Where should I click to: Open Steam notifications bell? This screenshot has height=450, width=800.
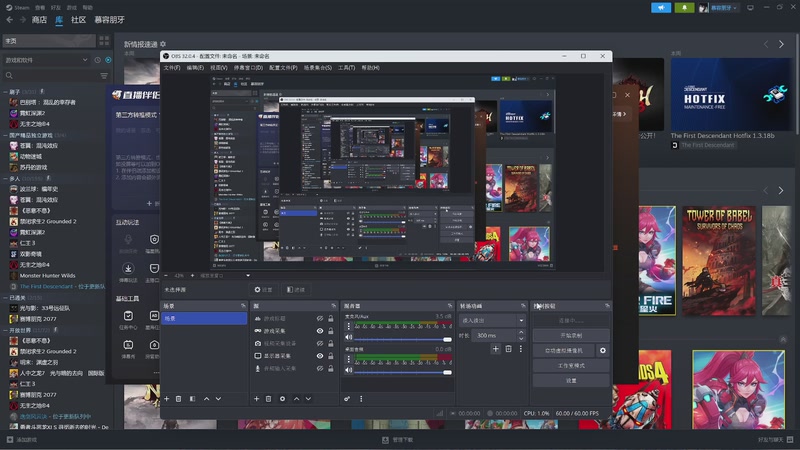click(x=684, y=8)
